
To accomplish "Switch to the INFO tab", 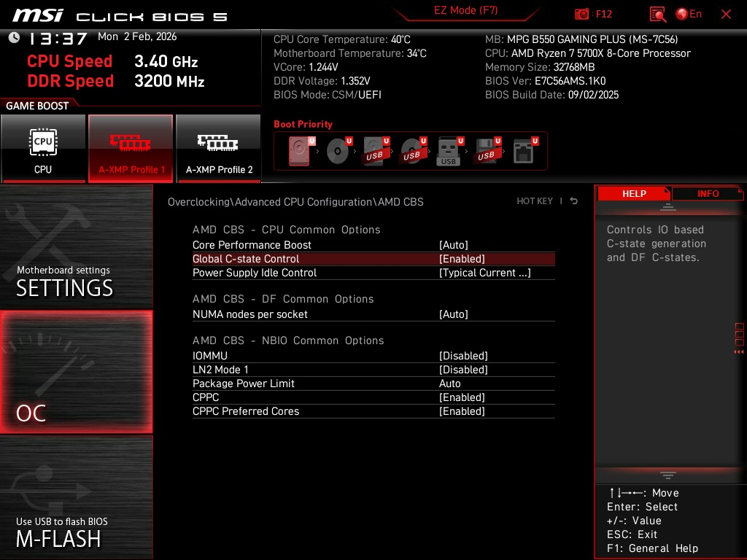I will pyautogui.click(x=708, y=194).
